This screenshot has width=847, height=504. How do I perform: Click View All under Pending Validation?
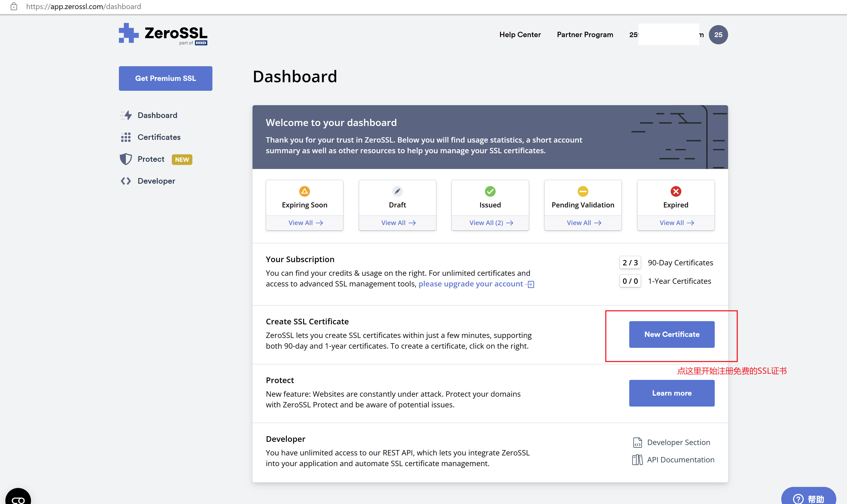click(583, 223)
